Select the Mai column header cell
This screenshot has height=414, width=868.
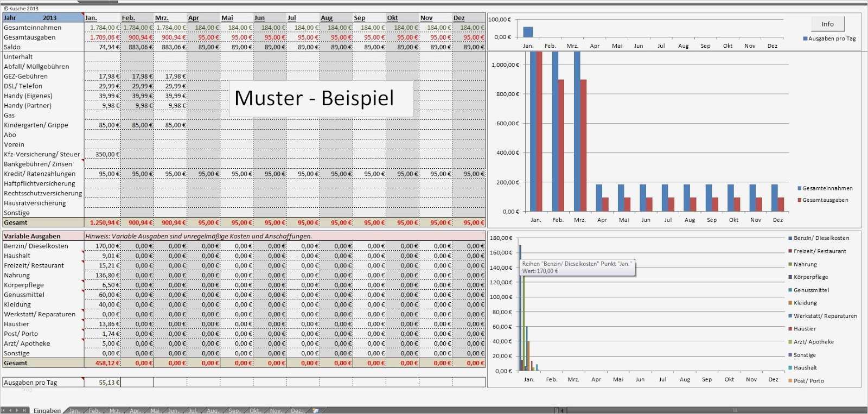(237, 18)
